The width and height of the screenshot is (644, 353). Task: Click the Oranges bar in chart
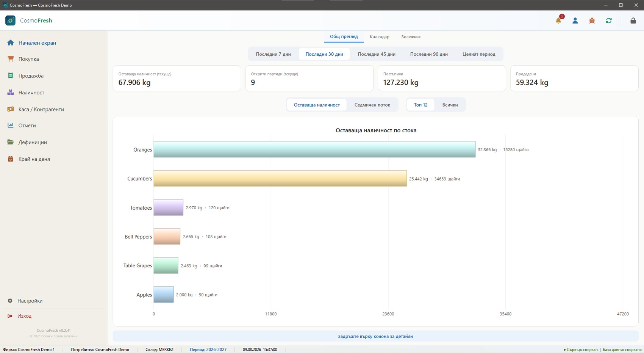coord(314,149)
